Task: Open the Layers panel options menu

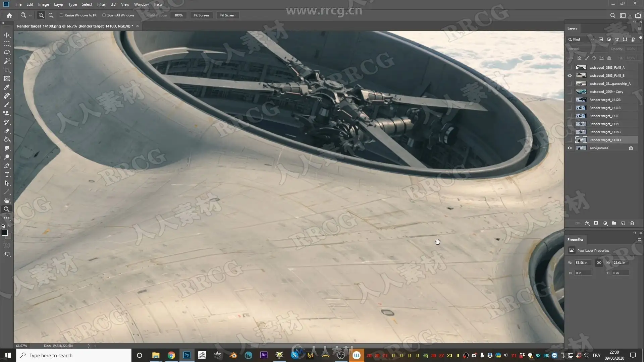Action: click(x=639, y=28)
